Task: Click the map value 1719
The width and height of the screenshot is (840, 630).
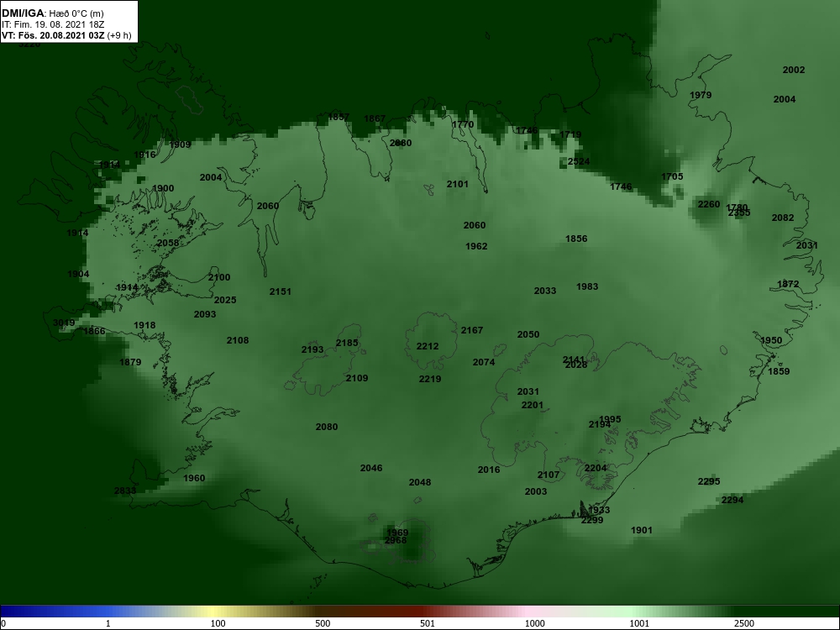Action: pyautogui.click(x=570, y=134)
